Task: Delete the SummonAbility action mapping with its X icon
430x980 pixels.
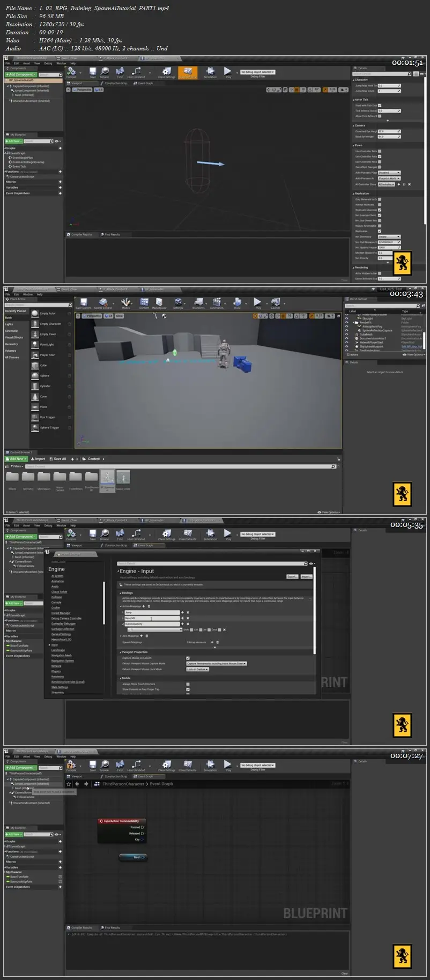Action: [188, 624]
